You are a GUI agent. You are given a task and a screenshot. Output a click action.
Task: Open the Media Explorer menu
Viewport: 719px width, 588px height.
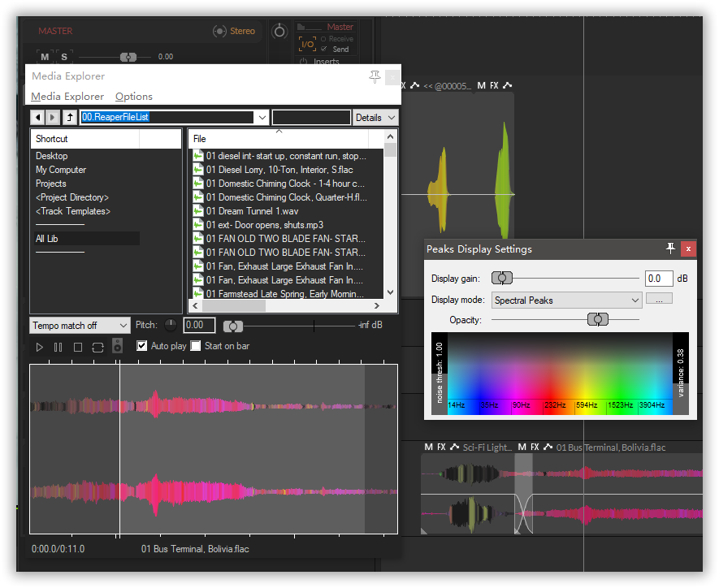(x=67, y=97)
